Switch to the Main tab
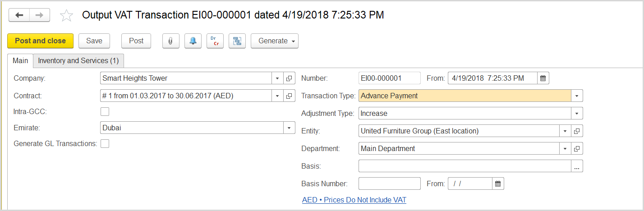 (20, 60)
